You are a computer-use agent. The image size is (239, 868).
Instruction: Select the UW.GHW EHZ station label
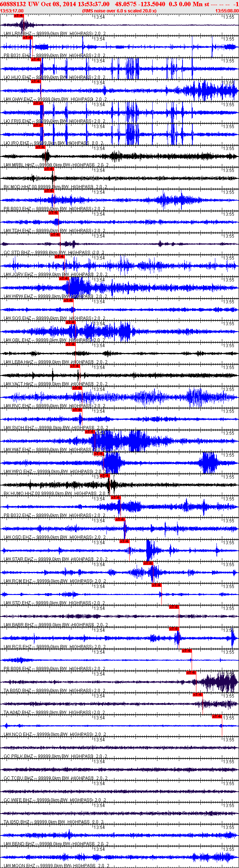[x=18, y=99]
